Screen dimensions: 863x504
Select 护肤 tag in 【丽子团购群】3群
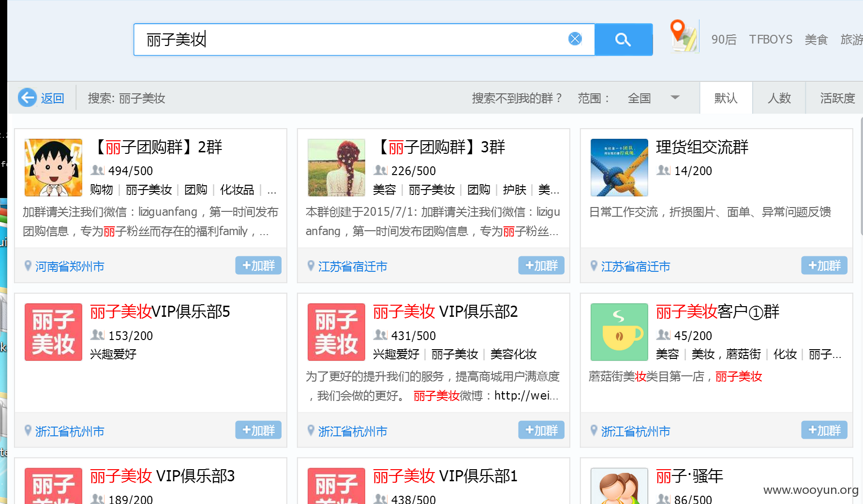coord(515,190)
